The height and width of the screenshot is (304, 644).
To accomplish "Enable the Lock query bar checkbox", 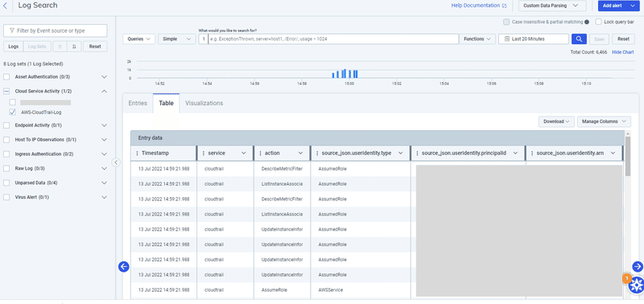I will 598,22.
